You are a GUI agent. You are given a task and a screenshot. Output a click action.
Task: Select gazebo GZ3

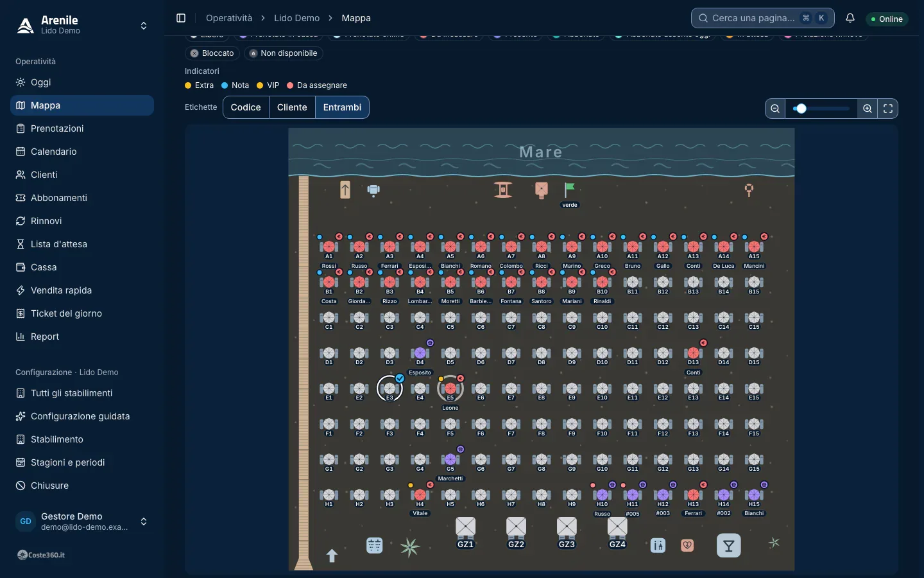pyautogui.click(x=567, y=532)
